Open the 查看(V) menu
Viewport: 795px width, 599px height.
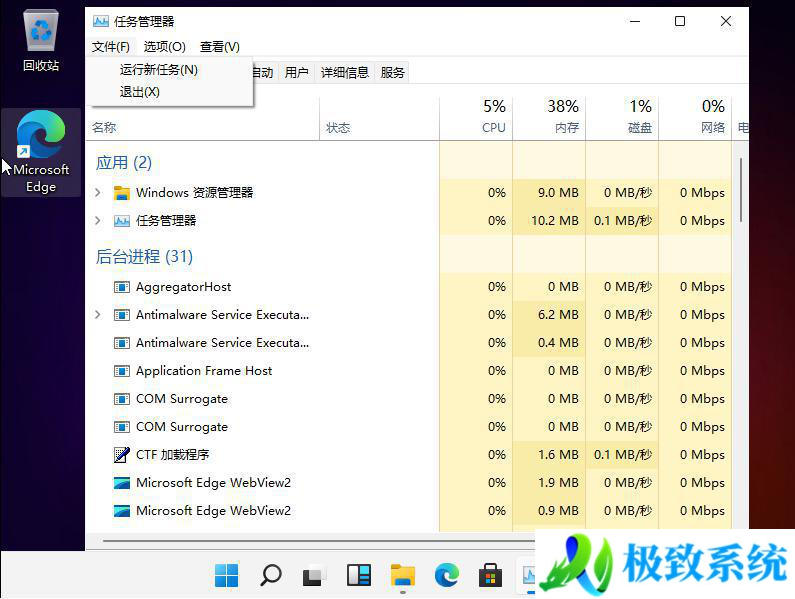220,47
